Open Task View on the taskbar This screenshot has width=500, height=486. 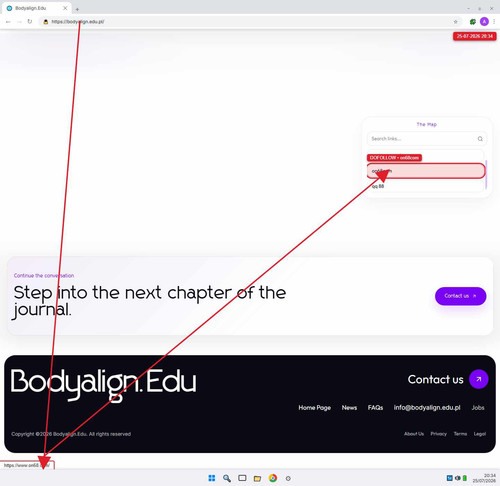pyautogui.click(x=242, y=478)
